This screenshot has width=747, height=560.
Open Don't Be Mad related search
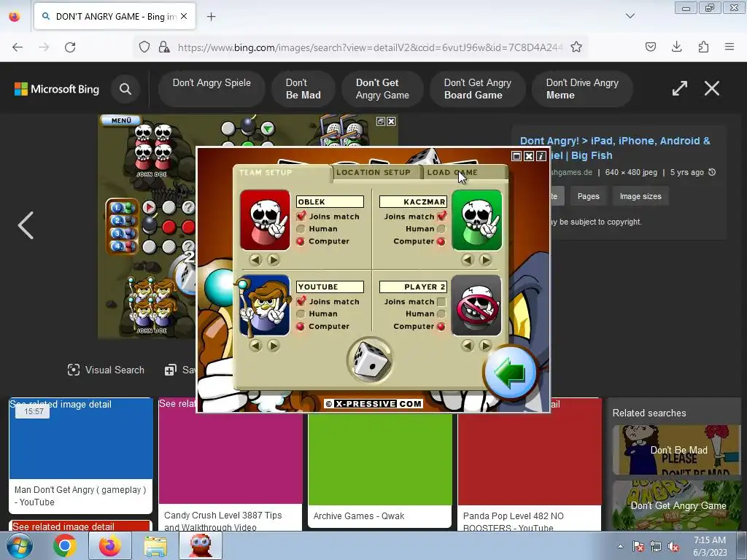point(676,450)
